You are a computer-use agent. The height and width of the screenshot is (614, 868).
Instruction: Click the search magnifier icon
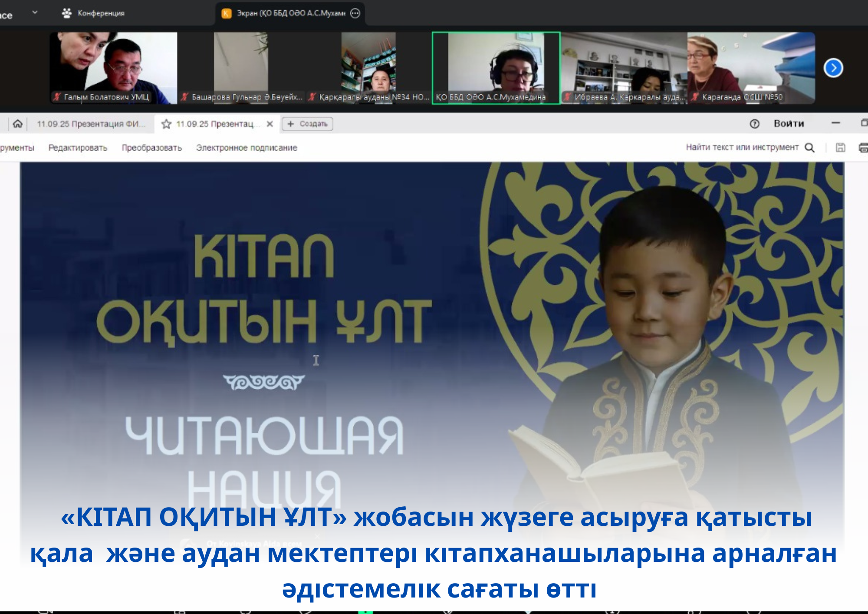pos(809,148)
